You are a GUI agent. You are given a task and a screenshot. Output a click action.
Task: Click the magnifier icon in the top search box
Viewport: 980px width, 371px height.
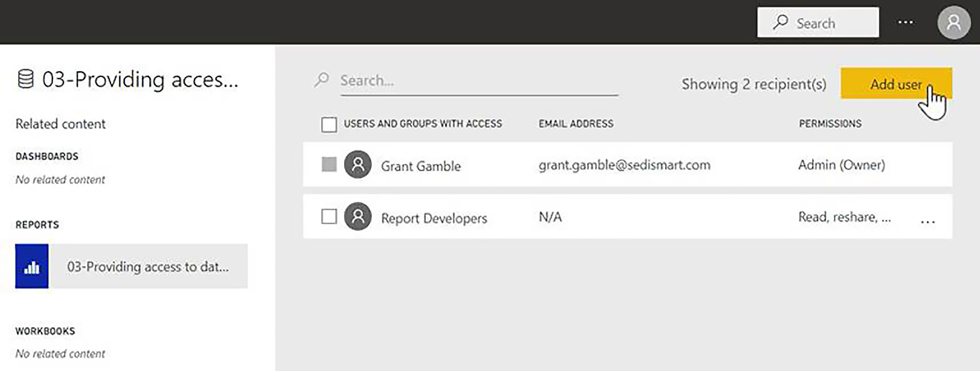pyautogui.click(x=780, y=22)
